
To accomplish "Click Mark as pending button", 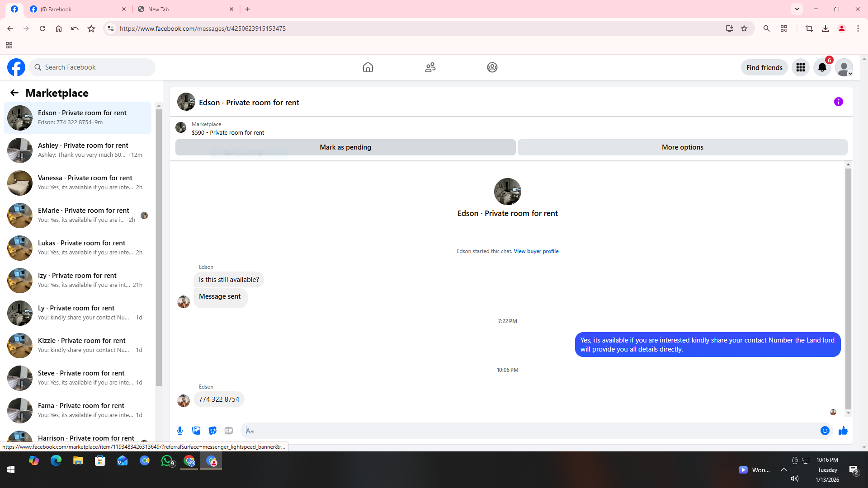I will (x=345, y=147).
